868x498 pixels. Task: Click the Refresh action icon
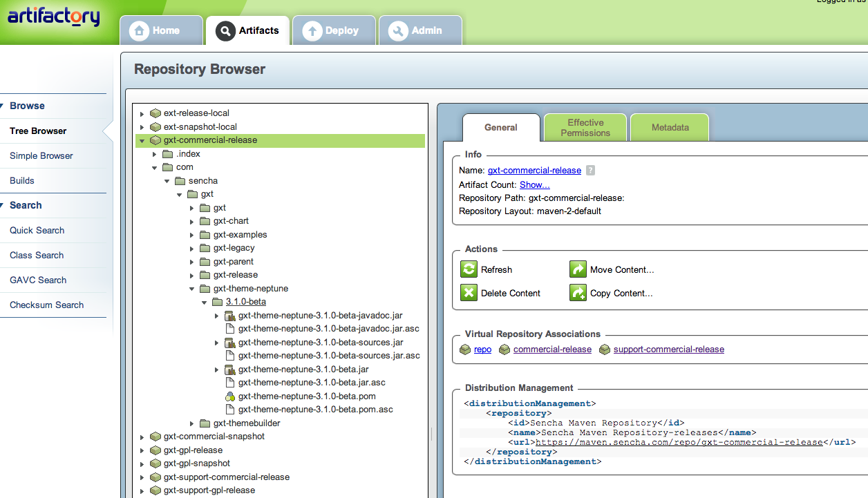point(469,269)
